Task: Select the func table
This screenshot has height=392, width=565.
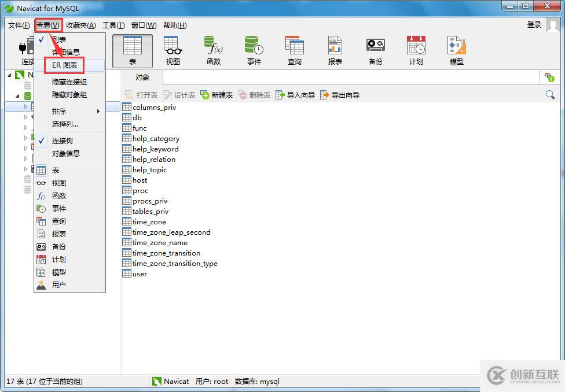Action: pos(134,128)
